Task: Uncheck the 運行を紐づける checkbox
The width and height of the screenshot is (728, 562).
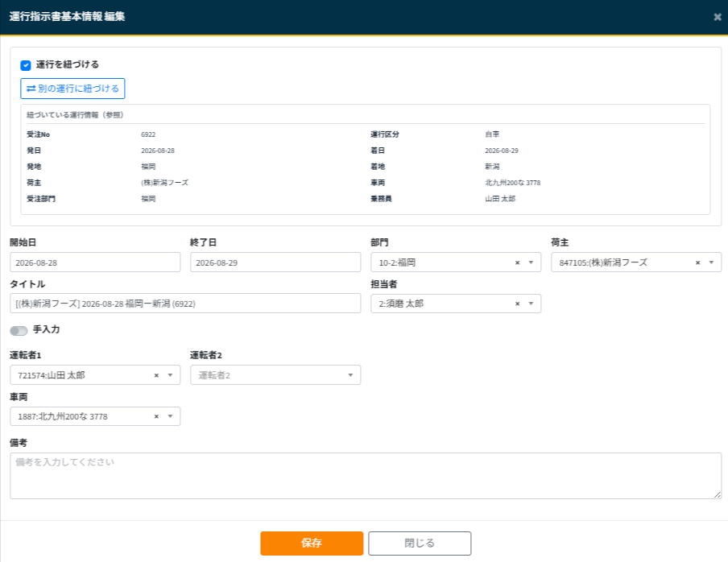Action: (x=26, y=65)
